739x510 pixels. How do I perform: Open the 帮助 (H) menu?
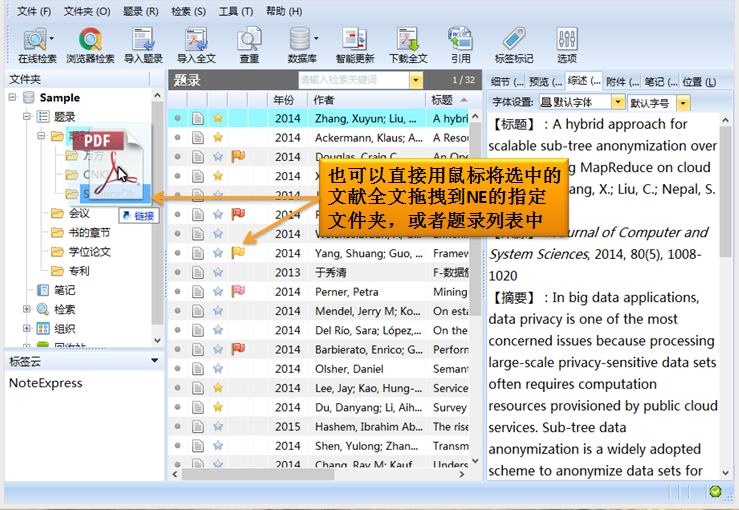pos(284,11)
